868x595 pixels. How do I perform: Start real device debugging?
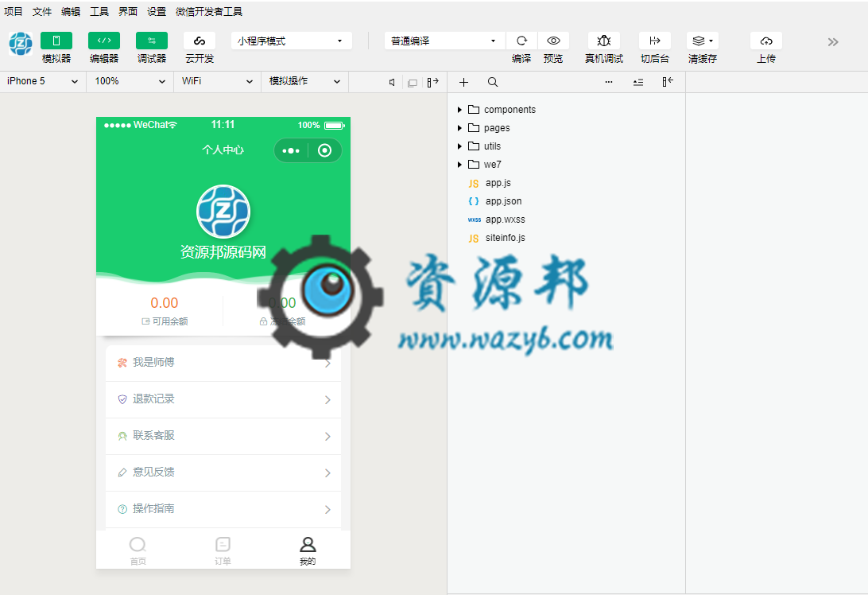point(604,41)
